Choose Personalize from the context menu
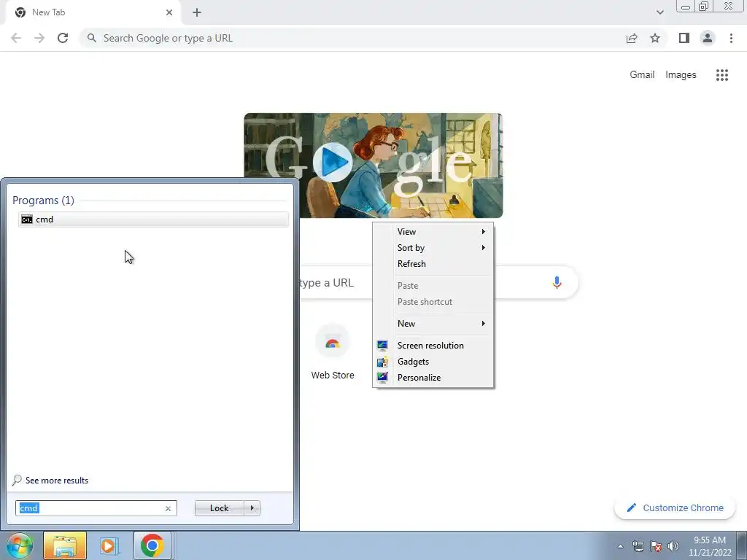 pos(433,378)
